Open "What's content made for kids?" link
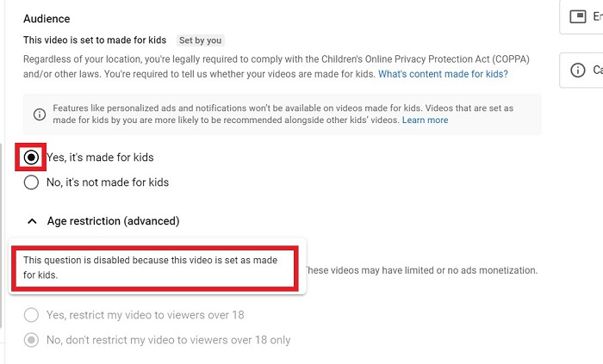 tap(443, 75)
